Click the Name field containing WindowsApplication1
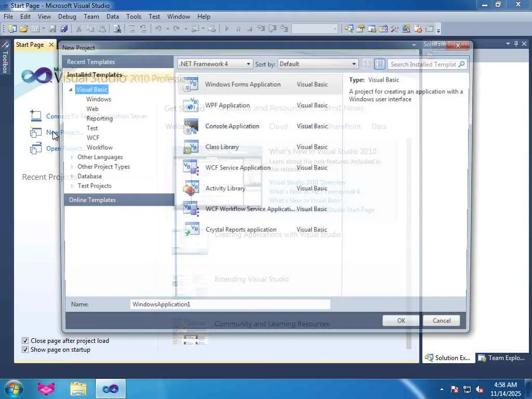532x399 pixels. pos(230,304)
